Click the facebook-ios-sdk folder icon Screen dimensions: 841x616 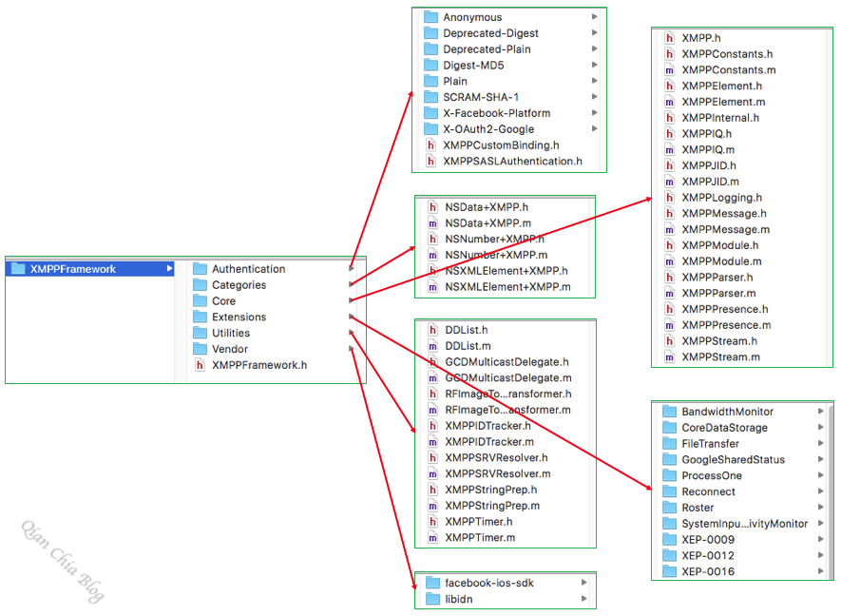click(432, 583)
